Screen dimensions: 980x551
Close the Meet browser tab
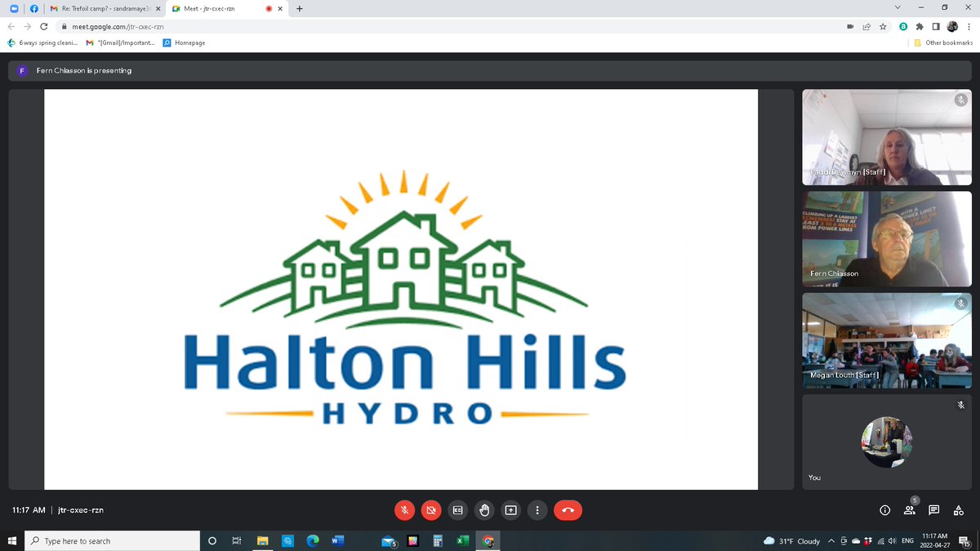[280, 9]
